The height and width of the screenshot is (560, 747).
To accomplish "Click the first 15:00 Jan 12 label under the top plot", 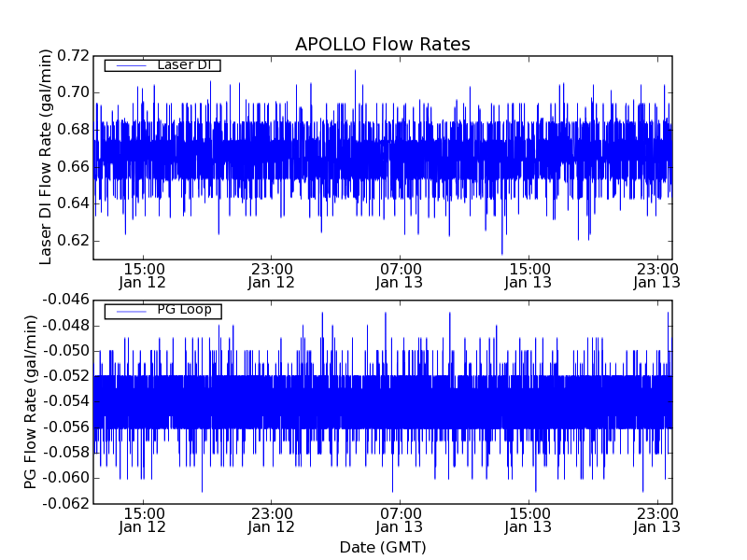I will [x=143, y=275].
